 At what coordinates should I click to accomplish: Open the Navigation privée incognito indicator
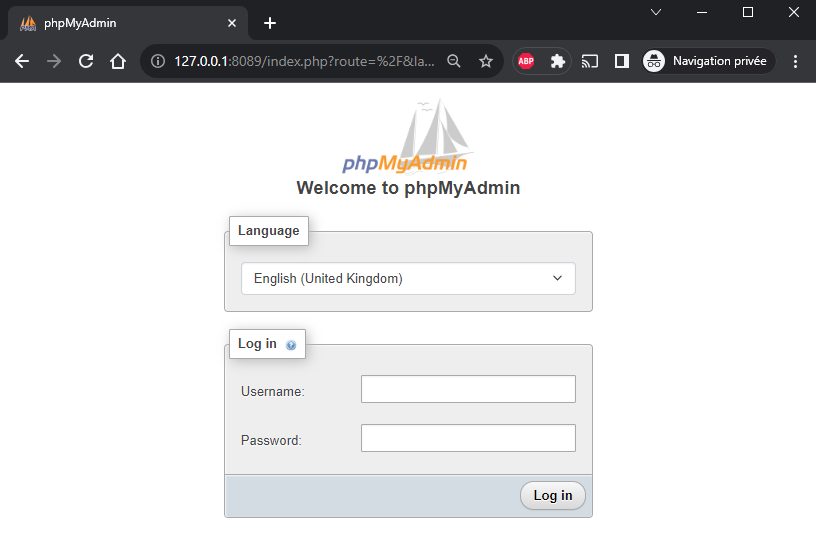point(709,61)
